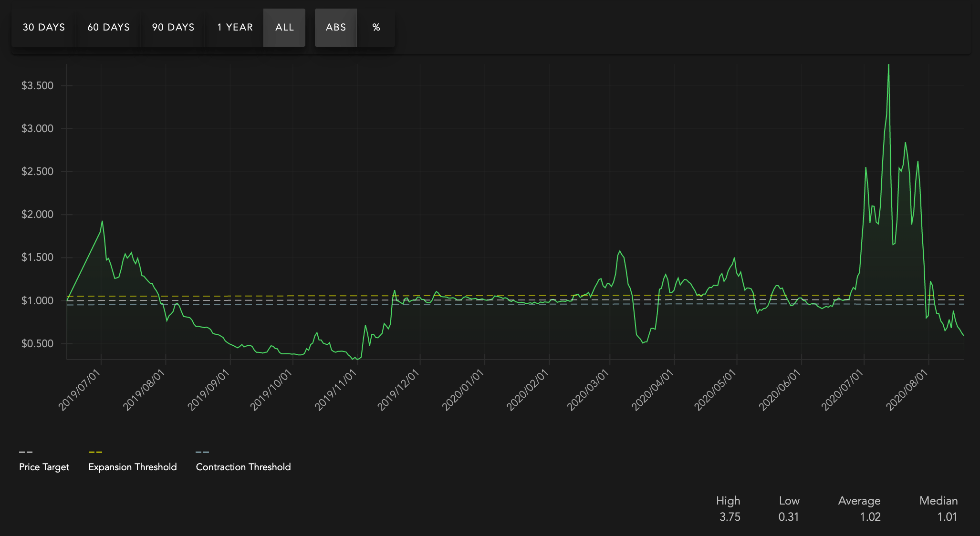This screenshot has width=980, height=536.
Task: Click the white dashed Price Target swatch
Action: pyautogui.click(x=26, y=452)
